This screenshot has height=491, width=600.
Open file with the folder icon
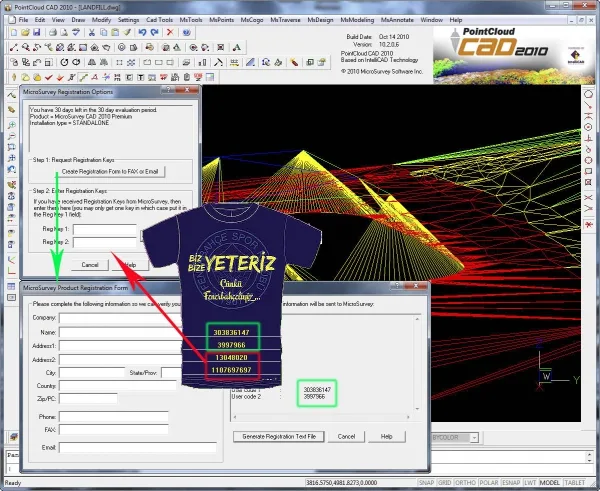click(x=25, y=33)
